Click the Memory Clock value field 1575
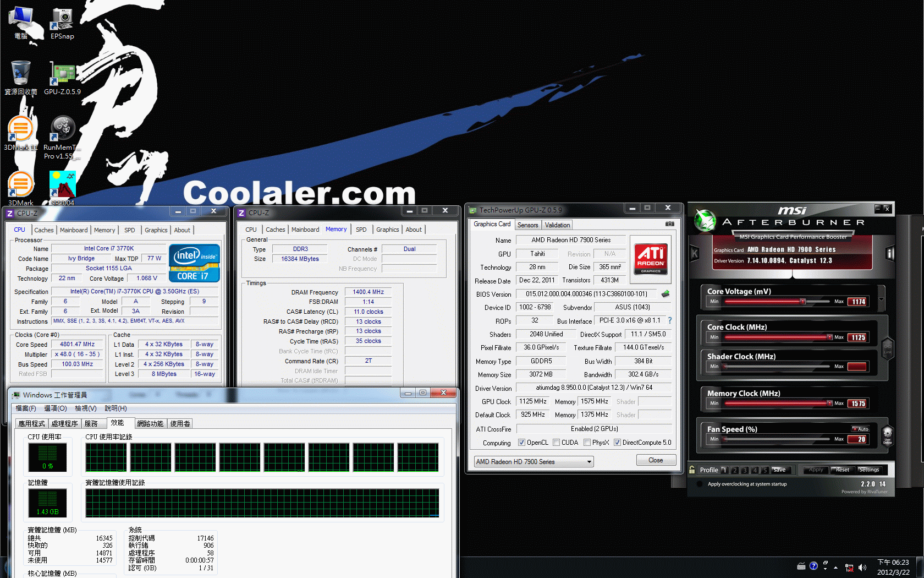The image size is (924, 578). pos(857,403)
